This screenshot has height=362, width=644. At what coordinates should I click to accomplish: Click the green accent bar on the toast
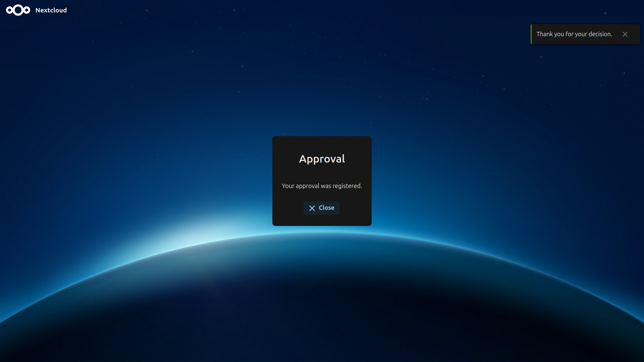coord(531,34)
